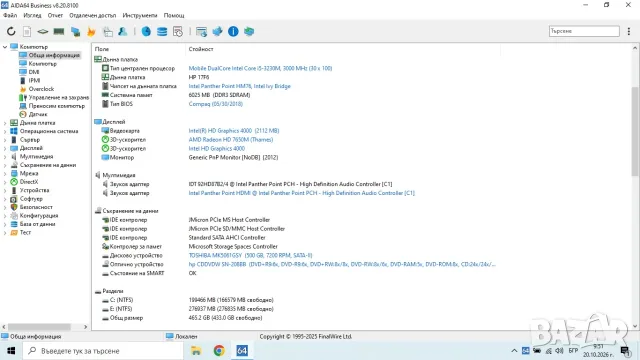The width and height of the screenshot is (640, 360).
Task: Select Управление на захранв tree item
Action: (x=59, y=98)
